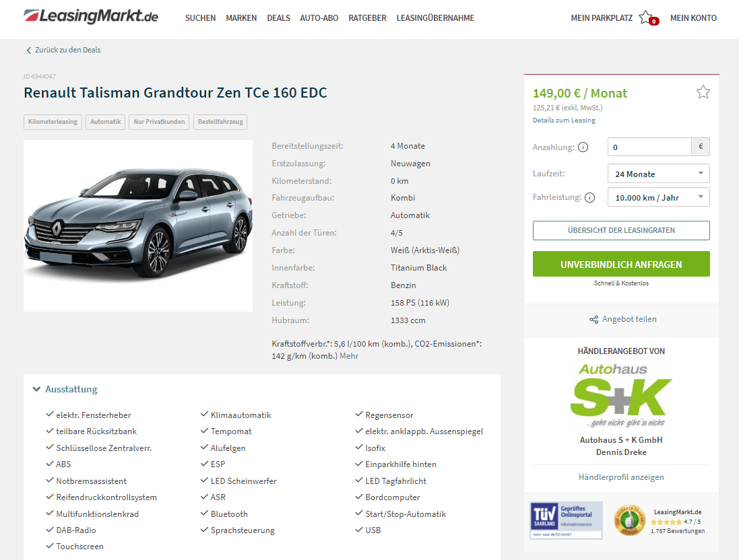Enlarge the Renault Talisman car photo
This screenshot has width=739, height=560.
(x=138, y=225)
